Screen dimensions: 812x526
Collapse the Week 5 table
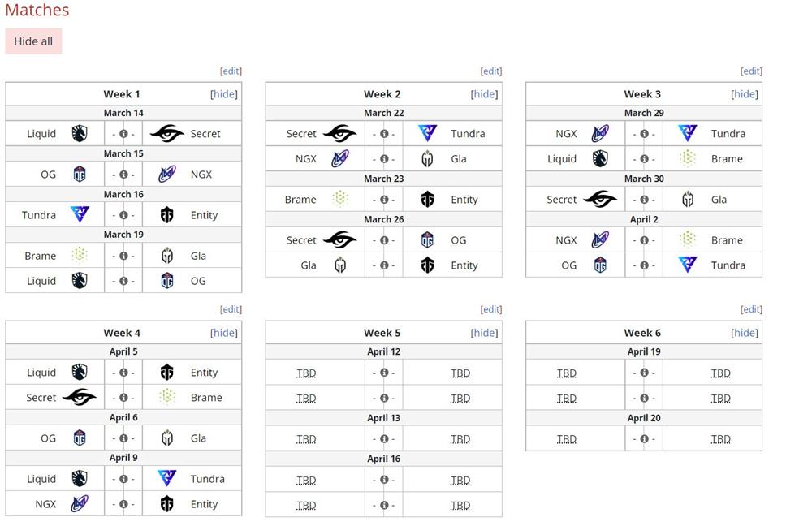[484, 332]
